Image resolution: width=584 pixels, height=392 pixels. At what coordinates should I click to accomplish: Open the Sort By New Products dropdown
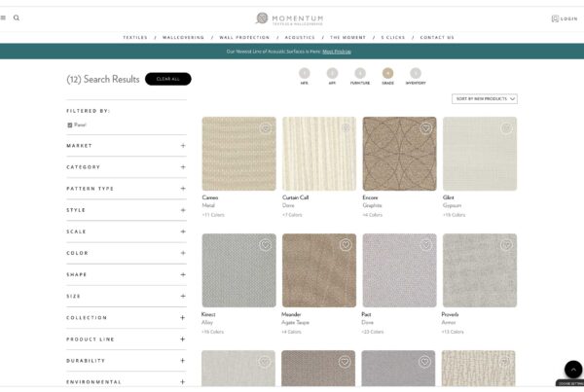[485, 98]
